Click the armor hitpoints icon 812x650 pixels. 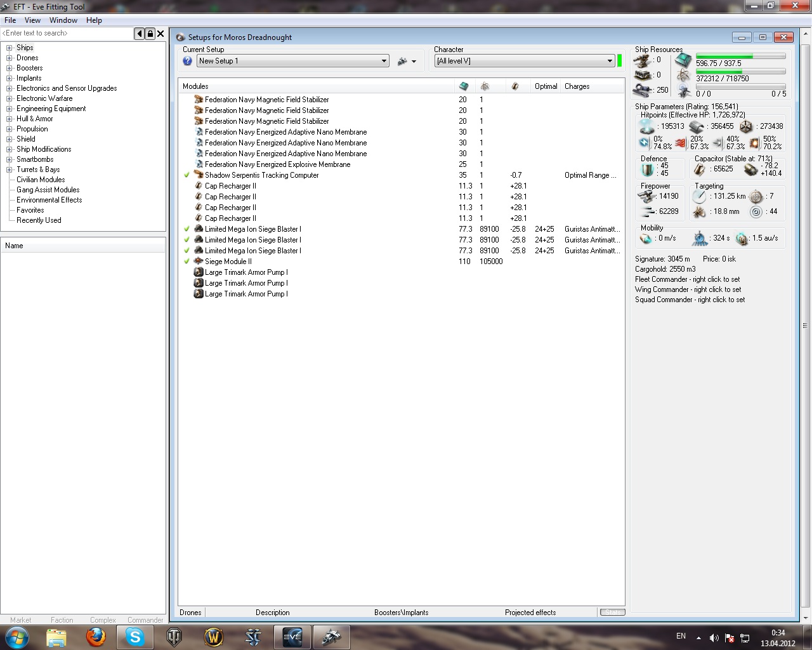[697, 126]
